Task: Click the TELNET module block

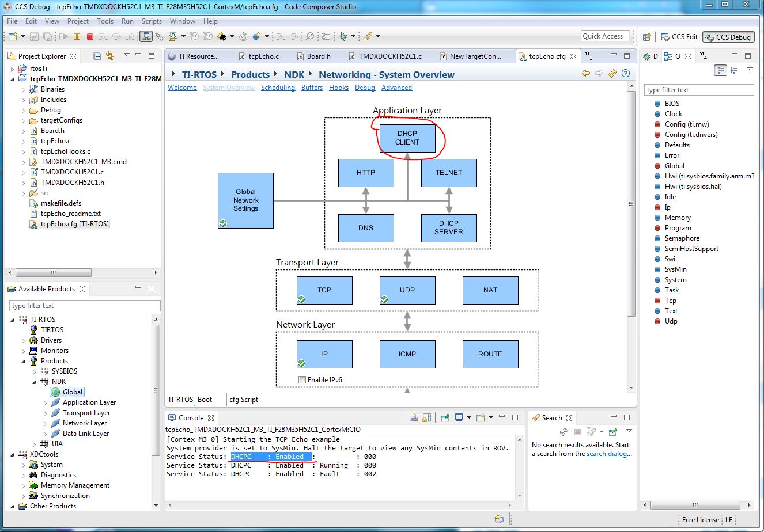Action: coord(449,172)
